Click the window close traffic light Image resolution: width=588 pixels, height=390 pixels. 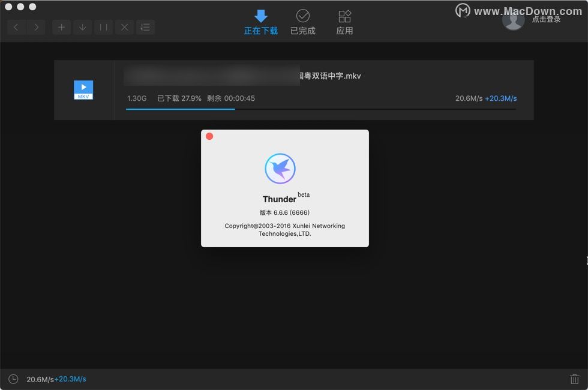tap(8, 7)
